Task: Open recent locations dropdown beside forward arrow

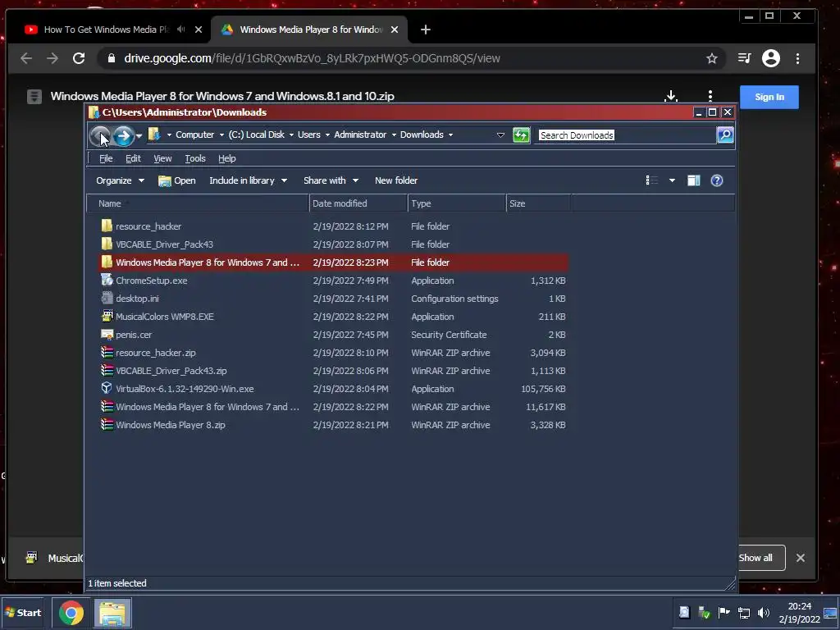Action: (x=139, y=135)
